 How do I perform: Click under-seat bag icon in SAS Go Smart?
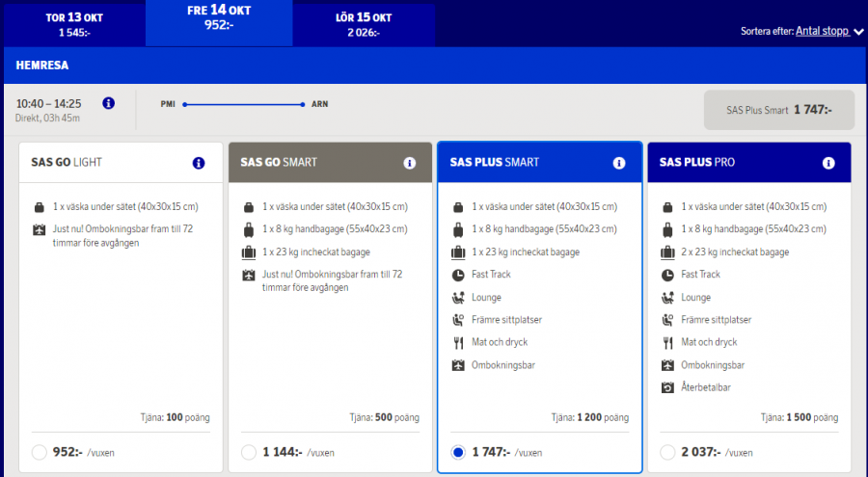tap(249, 207)
